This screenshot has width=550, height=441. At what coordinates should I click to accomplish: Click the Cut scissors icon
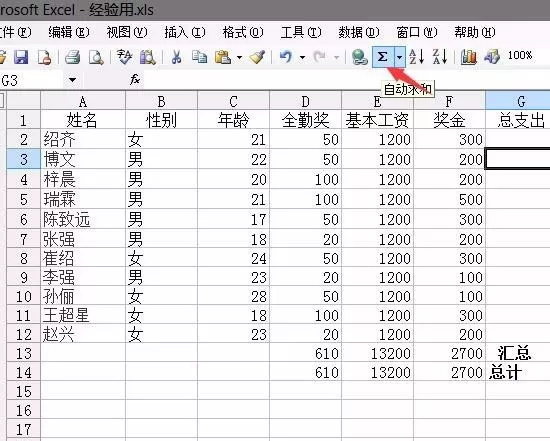(x=176, y=57)
